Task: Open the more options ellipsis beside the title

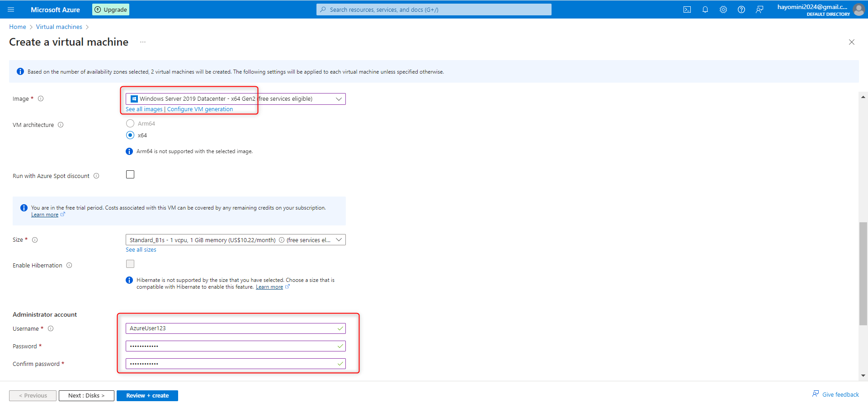Action: click(x=143, y=42)
